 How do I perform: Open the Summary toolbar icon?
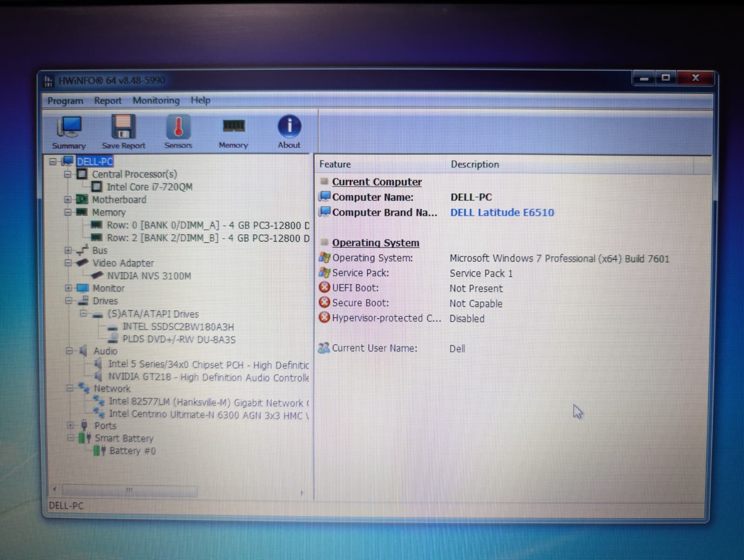[x=69, y=127]
